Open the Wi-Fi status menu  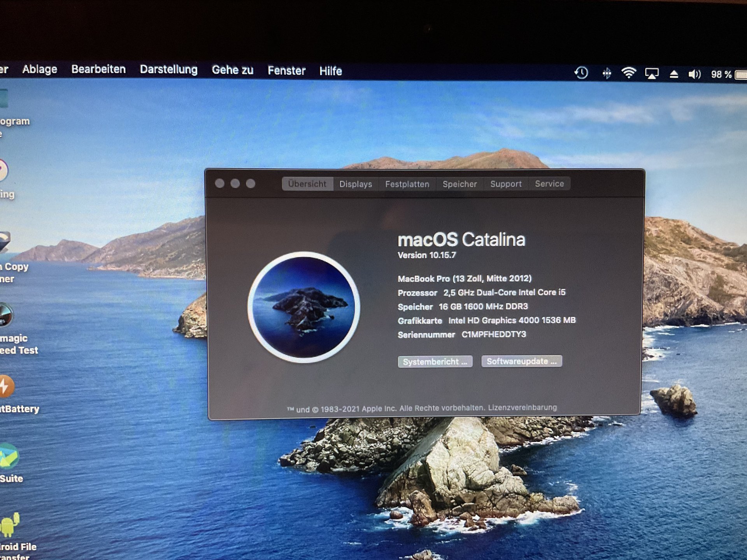[x=629, y=73]
